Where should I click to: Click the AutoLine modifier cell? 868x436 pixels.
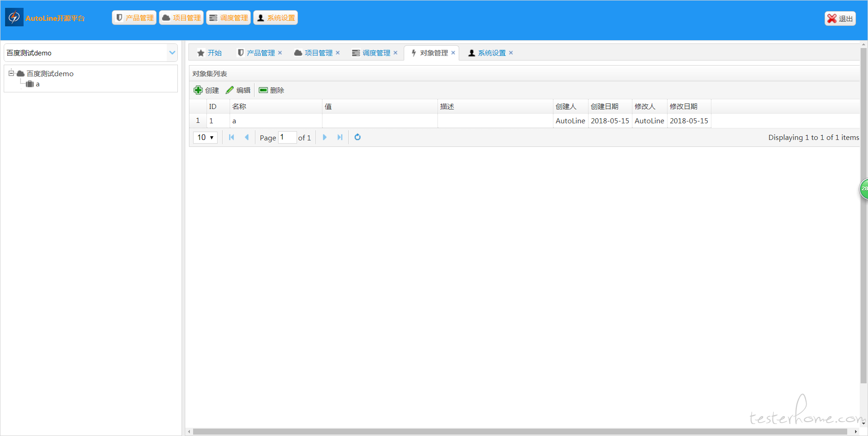pyautogui.click(x=649, y=121)
